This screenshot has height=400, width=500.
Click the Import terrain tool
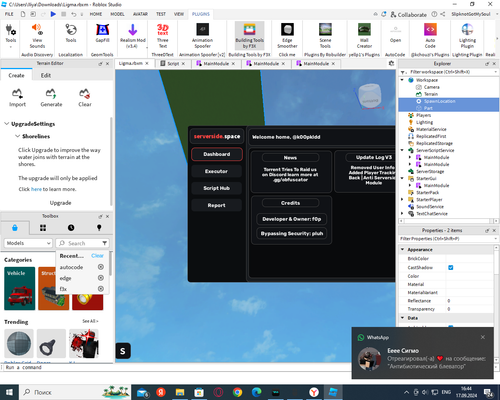17,98
